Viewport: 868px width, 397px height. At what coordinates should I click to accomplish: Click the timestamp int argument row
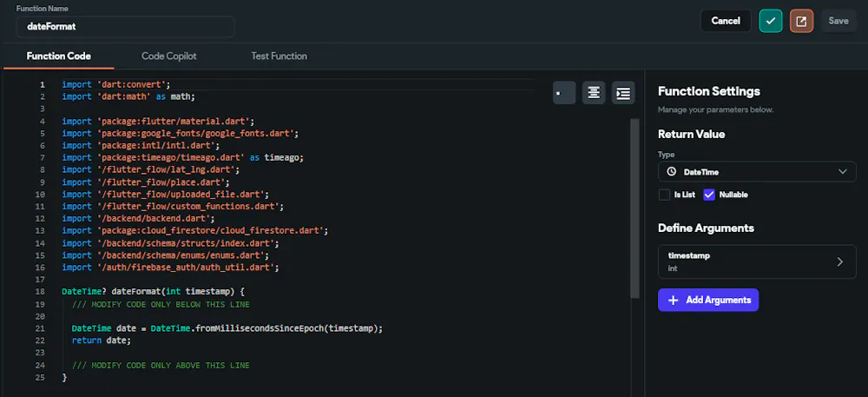(x=757, y=261)
